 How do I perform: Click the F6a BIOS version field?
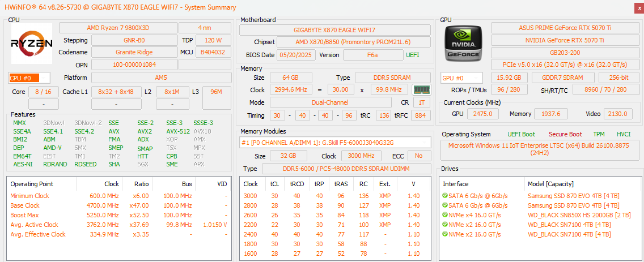click(x=372, y=54)
